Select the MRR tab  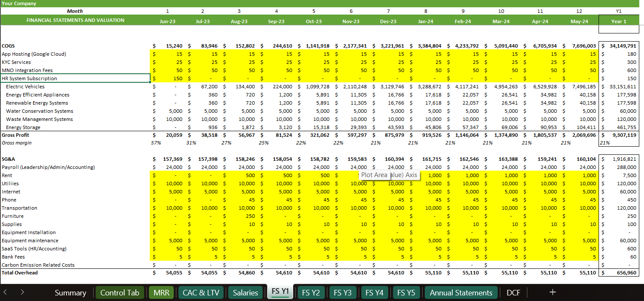click(x=161, y=292)
